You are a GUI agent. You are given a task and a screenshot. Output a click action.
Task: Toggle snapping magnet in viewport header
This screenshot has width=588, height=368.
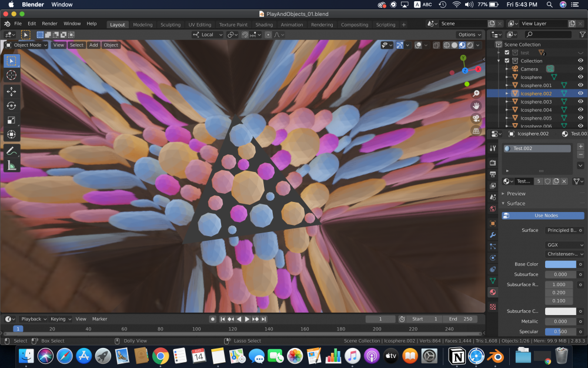(245, 35)
